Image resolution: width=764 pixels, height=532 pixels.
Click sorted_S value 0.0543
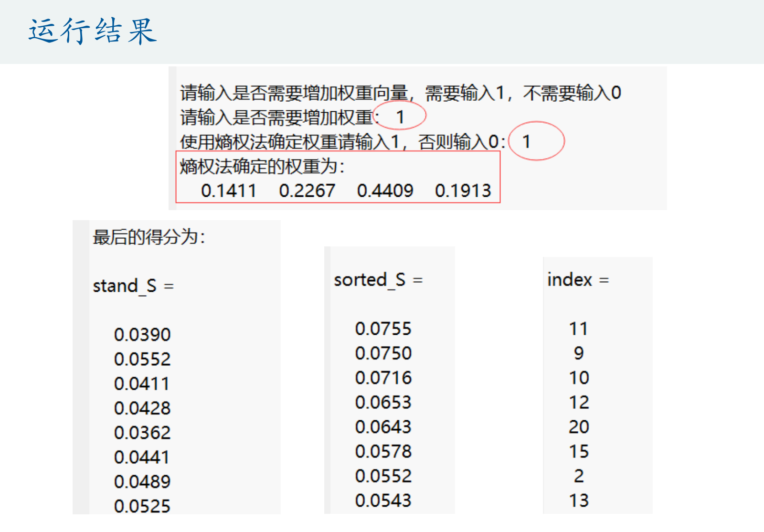click(x=383, y=500)
